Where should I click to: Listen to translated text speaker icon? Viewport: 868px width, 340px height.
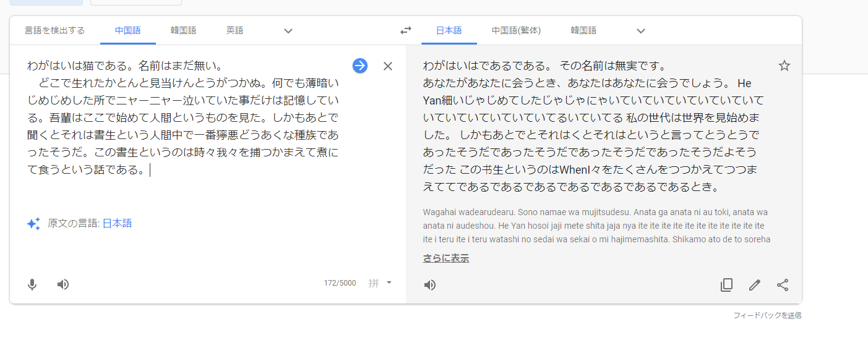(x=430, y=285)
